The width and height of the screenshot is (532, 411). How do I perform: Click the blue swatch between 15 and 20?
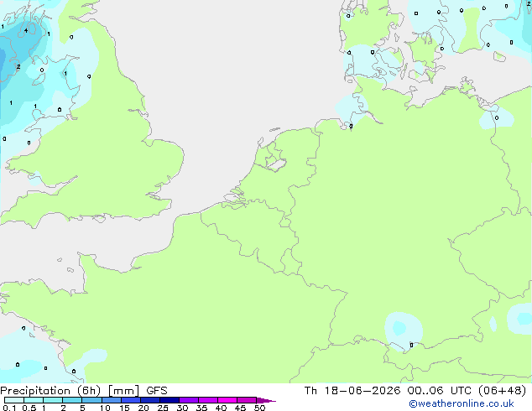131,400
